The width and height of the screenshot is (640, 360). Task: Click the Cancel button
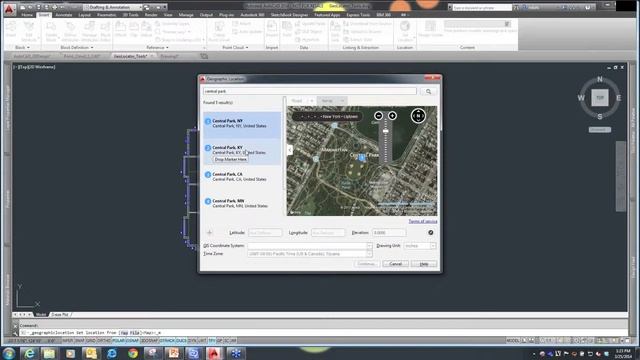click(x=396, y=264)
